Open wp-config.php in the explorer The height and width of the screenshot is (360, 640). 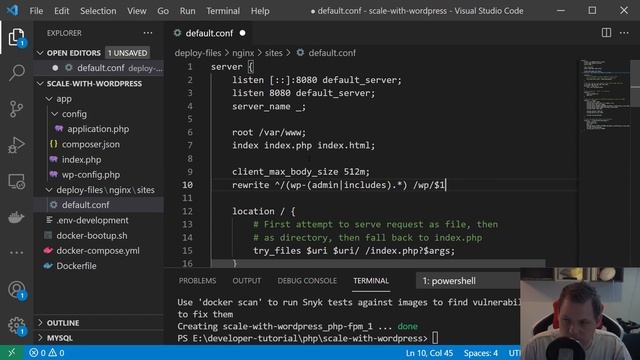click(91, 175)
